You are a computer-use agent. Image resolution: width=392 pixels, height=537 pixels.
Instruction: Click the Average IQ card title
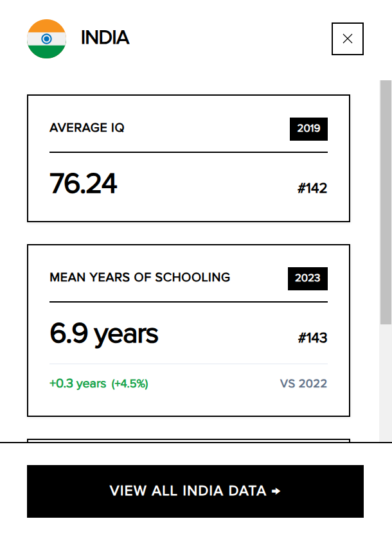click(87, 127)
